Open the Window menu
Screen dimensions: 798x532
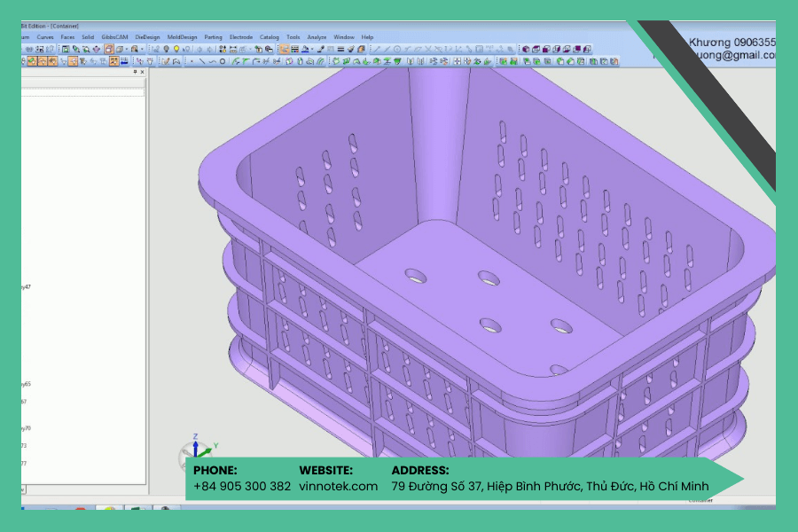click(343, 37)
